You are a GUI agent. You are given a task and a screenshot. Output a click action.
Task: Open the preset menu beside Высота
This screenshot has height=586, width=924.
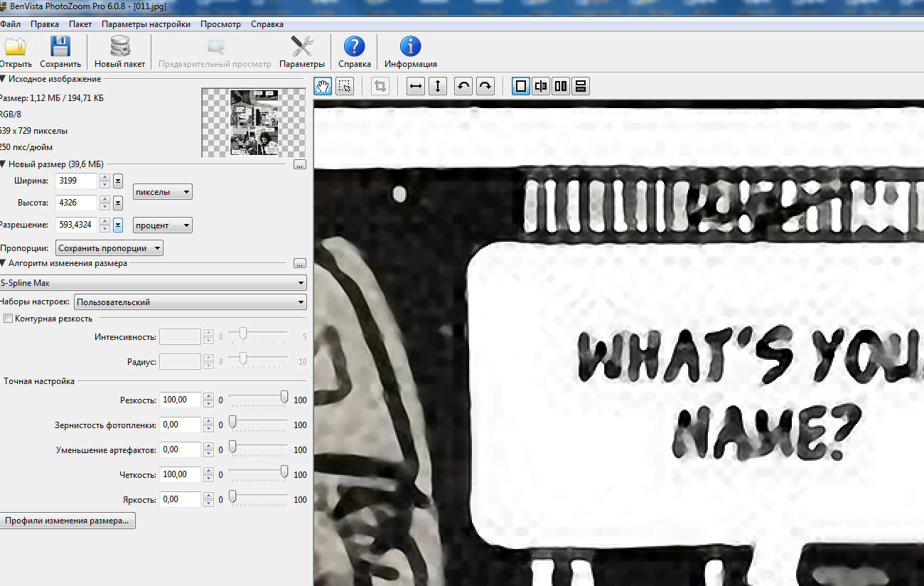118,203
